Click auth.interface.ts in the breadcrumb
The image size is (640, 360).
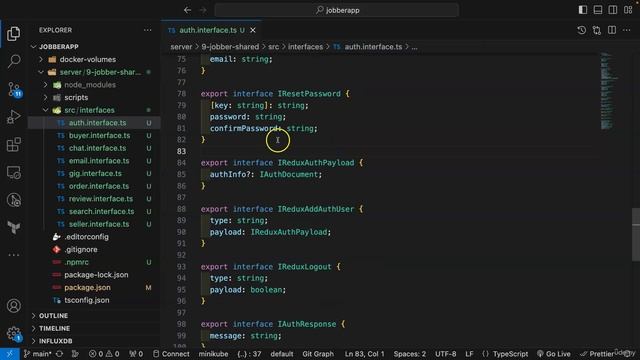point(373,47)
